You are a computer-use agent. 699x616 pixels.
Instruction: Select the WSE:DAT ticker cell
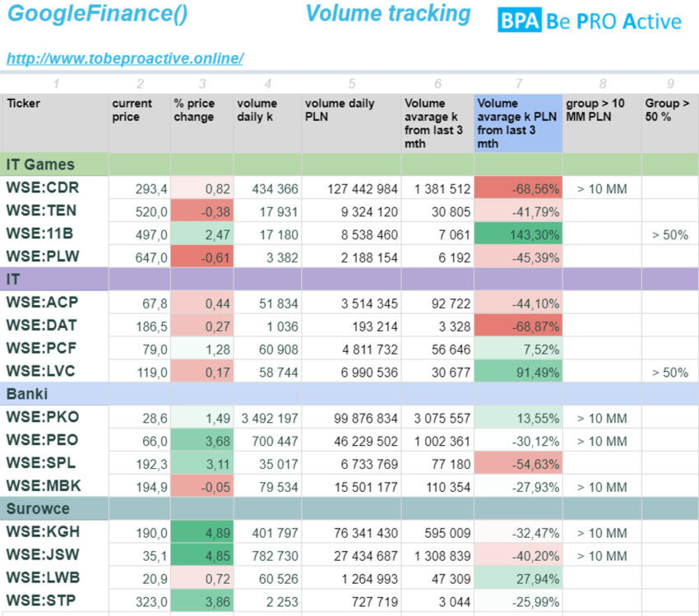pyautogui.click(x=54, y=326)
